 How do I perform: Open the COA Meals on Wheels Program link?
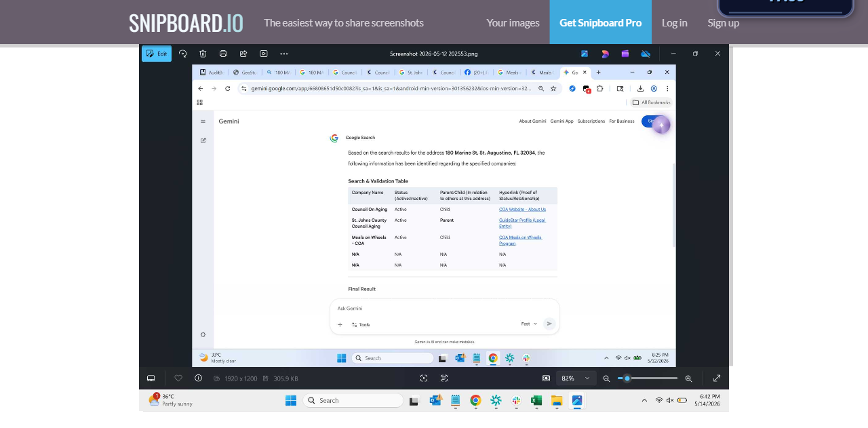point(520,239)
